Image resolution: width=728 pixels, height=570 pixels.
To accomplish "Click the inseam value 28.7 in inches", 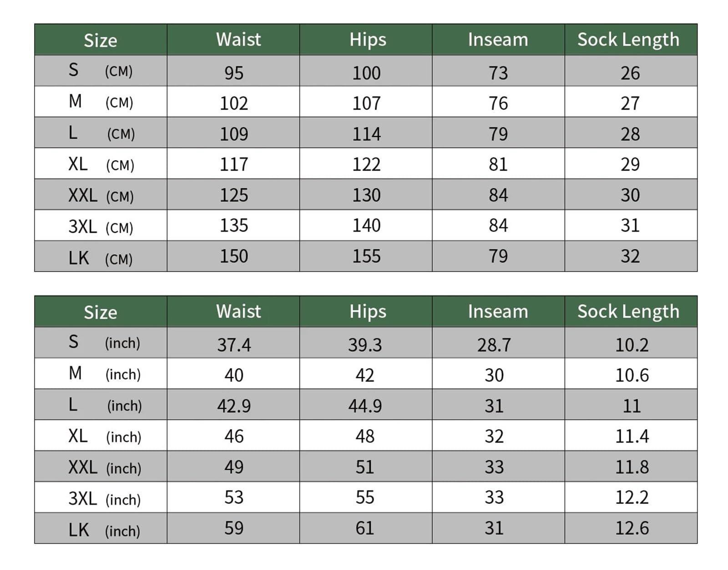I will (494, 345).
